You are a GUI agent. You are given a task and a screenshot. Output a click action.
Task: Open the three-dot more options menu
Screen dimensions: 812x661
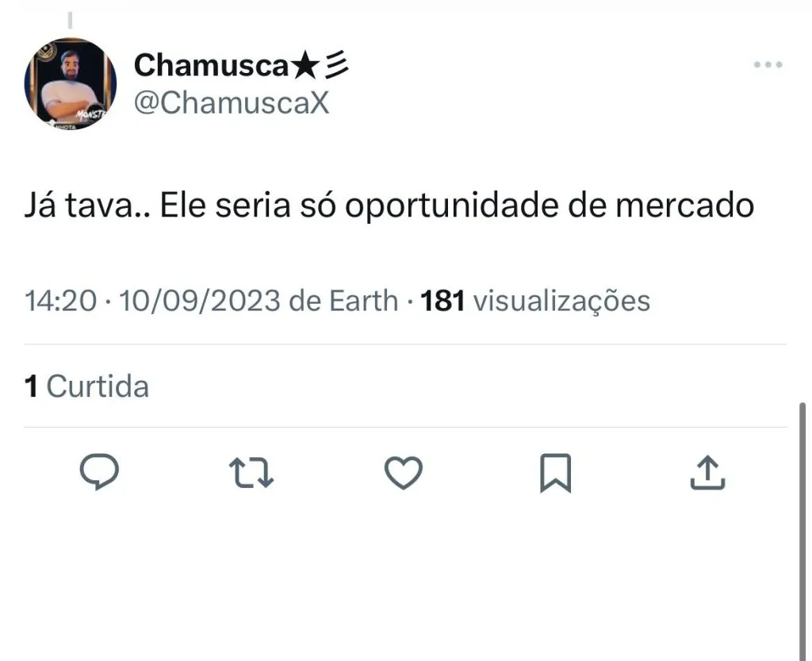tap(768, 66)
